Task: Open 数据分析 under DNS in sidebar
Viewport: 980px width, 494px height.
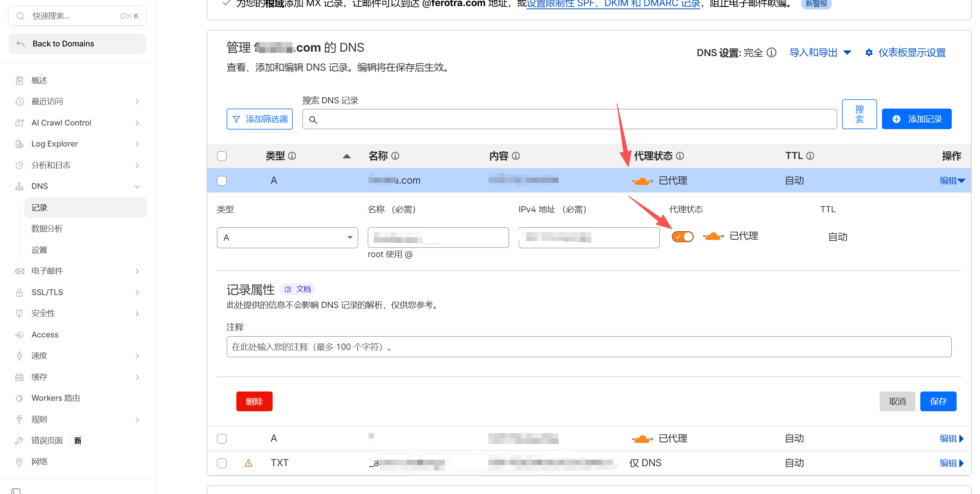Action: [x=47, y=229]
